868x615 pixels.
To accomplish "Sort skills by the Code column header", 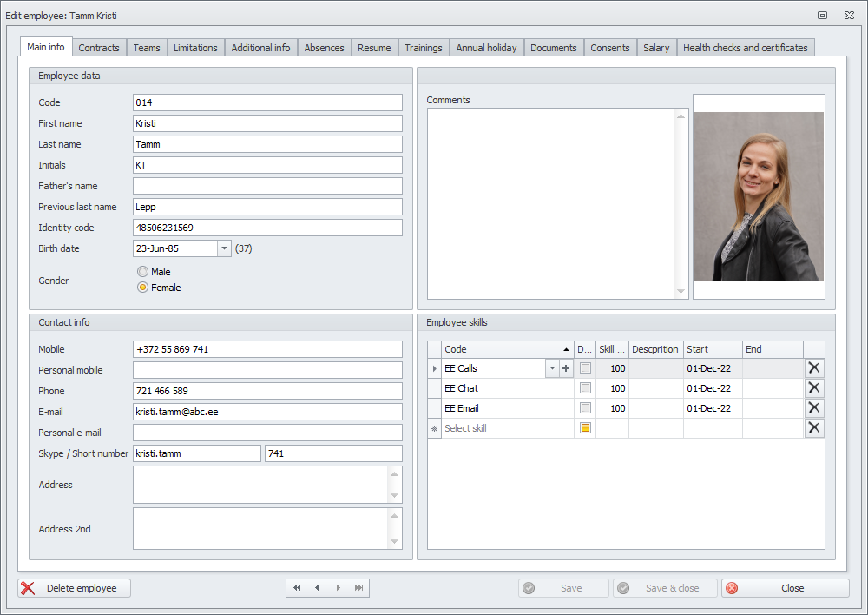I will (507, 349).
